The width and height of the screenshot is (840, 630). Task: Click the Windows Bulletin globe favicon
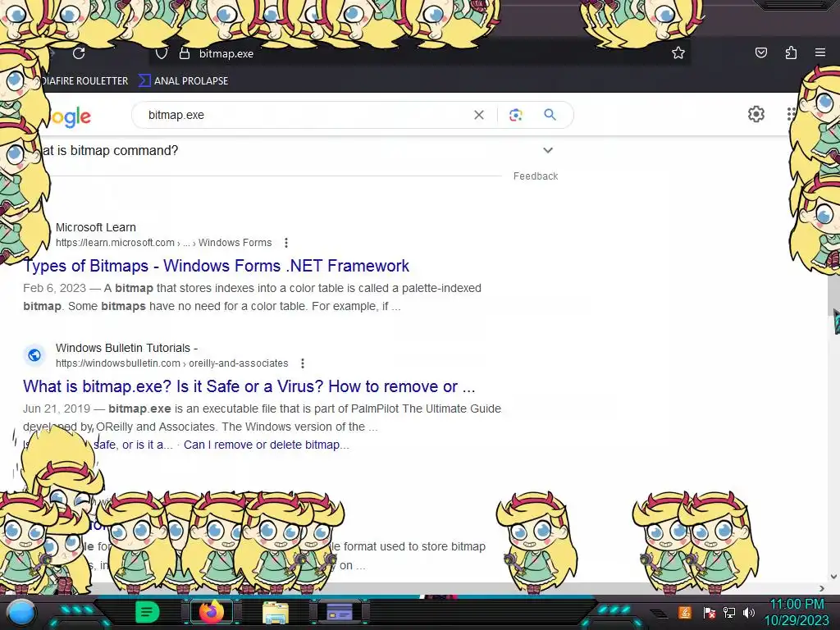34,355
